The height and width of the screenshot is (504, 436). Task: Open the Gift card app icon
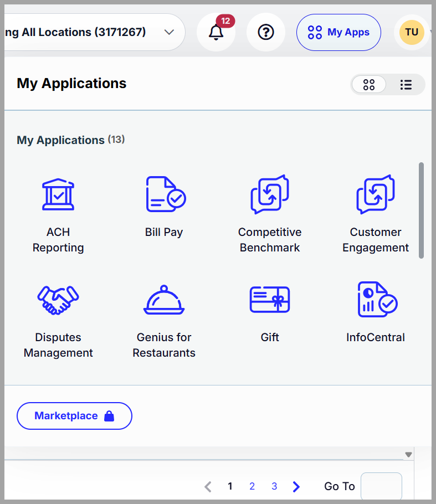point(270,300)
